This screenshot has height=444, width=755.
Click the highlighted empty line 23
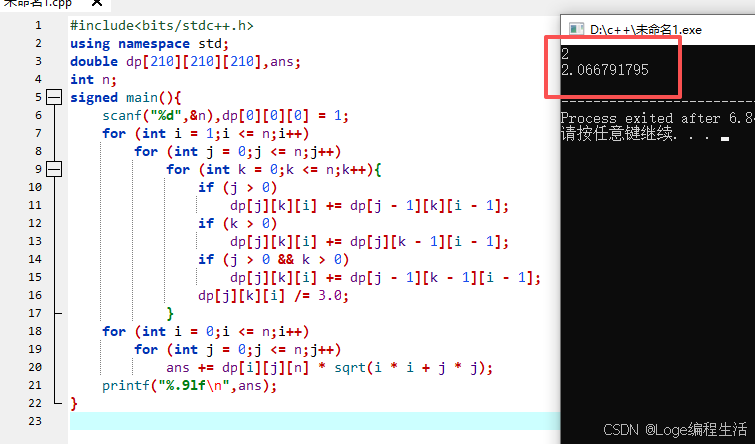[x=315, y=421]
